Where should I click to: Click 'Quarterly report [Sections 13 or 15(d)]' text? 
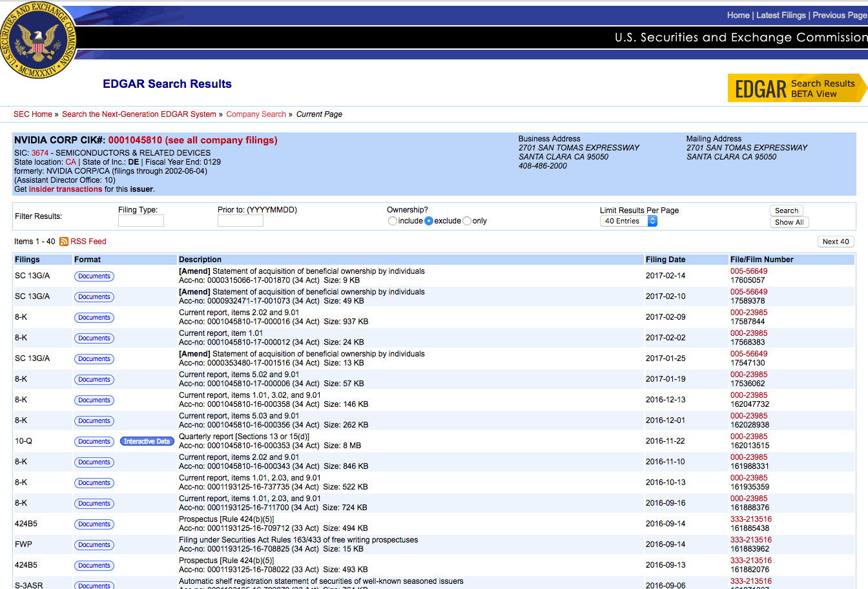coord(244,437)
